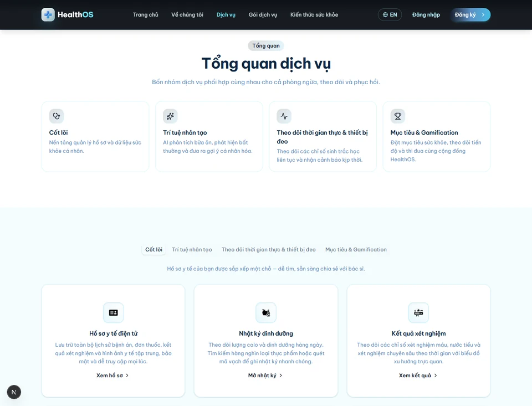Viewport: 532px width, 406px height.
Task: Click the arrow next to Xem kết quả
Action: (436, 376)
